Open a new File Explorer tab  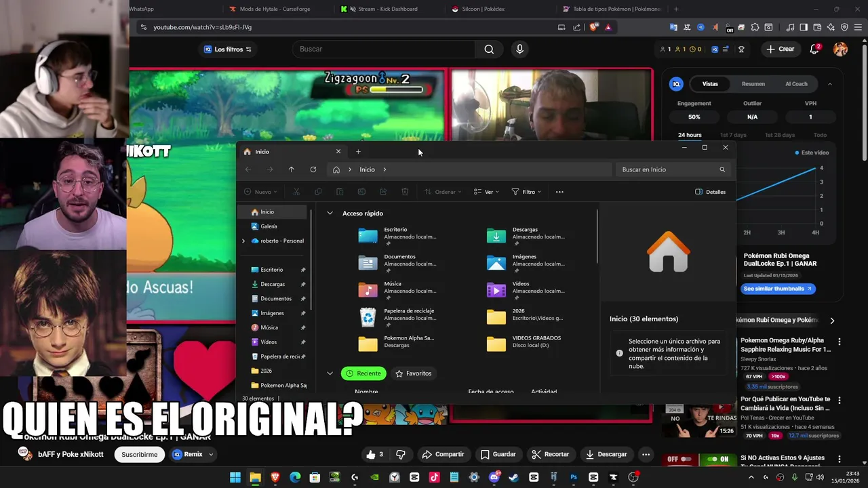pyautogui.click(x=358, y=152)
